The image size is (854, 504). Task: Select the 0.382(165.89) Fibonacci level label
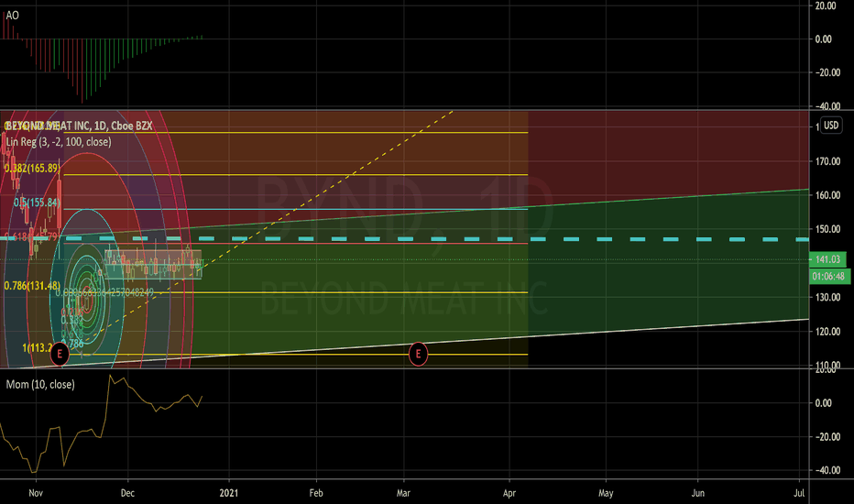coord(31,169)
